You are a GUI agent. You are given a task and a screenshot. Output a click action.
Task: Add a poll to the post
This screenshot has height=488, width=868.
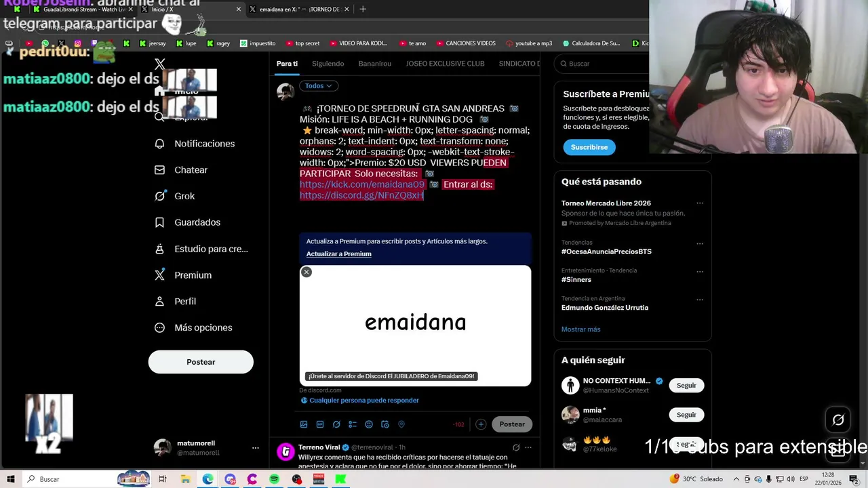[353, 424]
